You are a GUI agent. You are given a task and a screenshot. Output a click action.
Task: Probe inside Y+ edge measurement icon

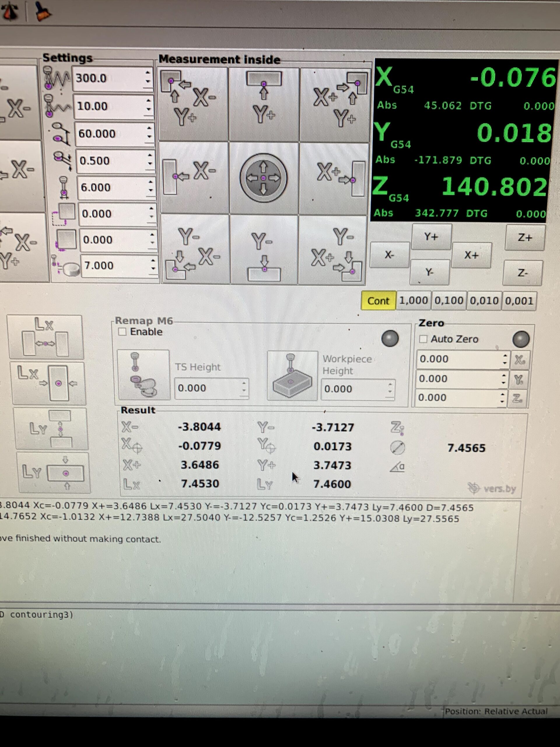264,104
